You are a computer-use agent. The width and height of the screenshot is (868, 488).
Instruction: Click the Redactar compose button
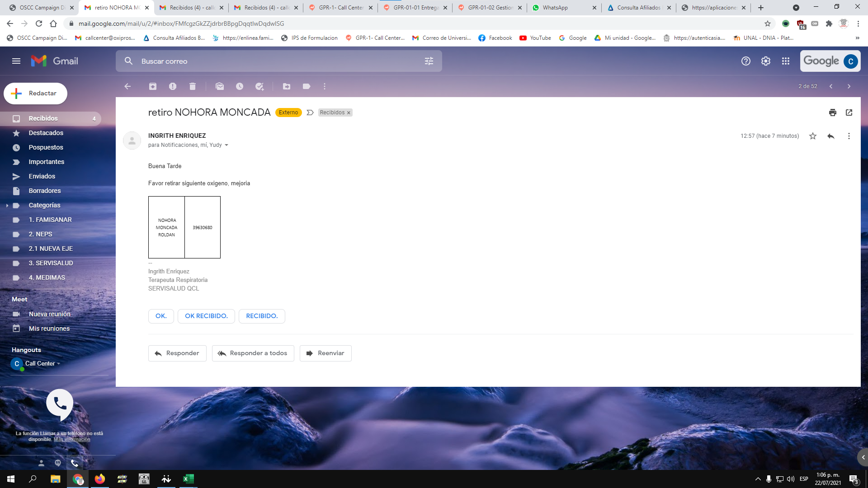click(35, 94)
